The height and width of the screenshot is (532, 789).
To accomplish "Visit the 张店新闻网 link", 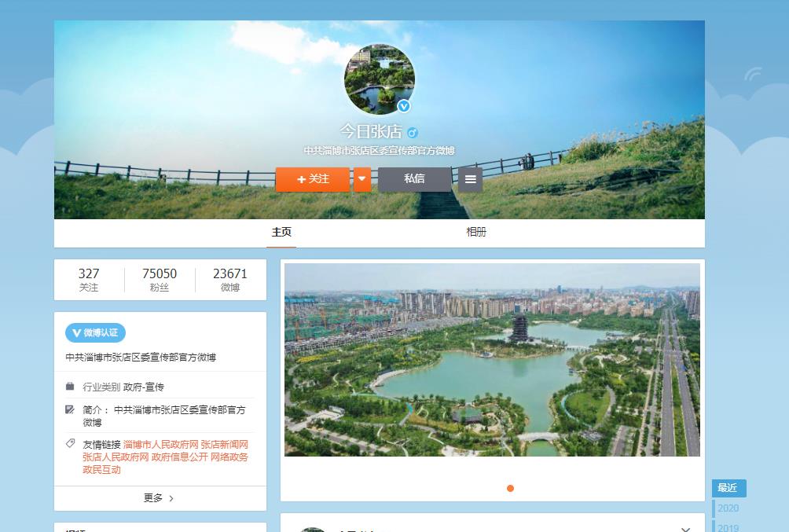I will pyautogui.click(x=224, y=445).
